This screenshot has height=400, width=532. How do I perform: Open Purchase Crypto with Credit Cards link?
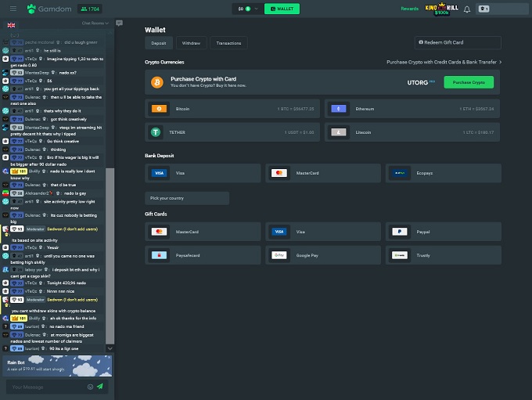(444, 62)
